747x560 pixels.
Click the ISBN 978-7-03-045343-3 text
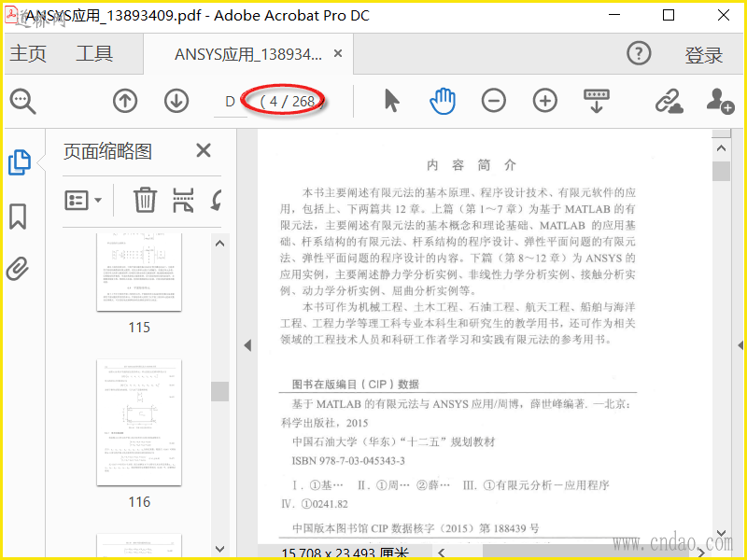pos(348,461)
